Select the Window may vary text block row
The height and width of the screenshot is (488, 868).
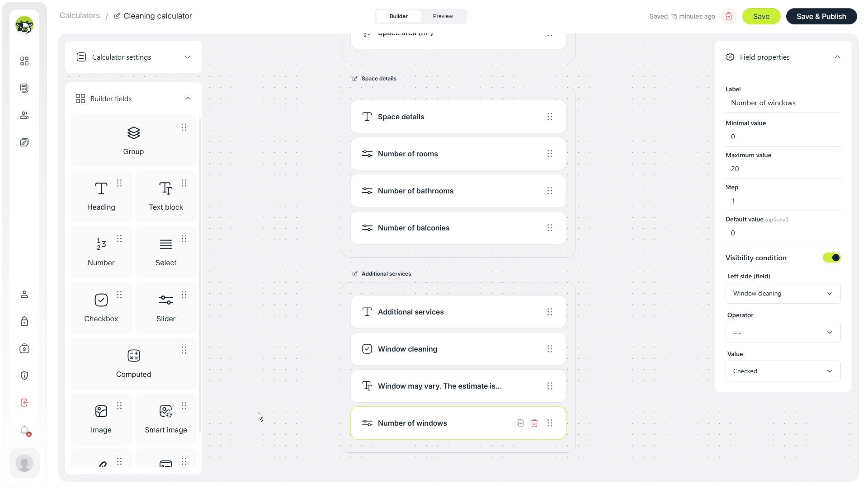[458, 386]
